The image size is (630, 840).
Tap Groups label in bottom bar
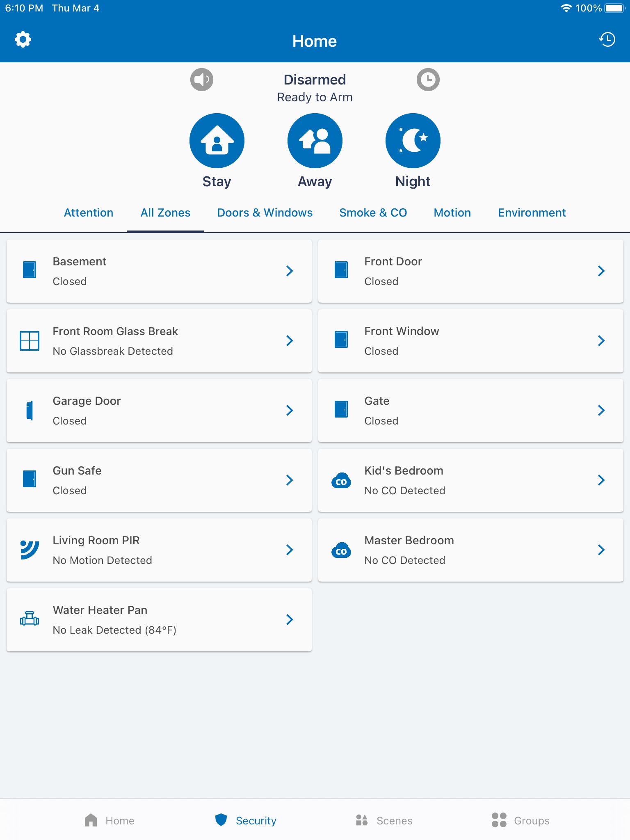point(532,821)
